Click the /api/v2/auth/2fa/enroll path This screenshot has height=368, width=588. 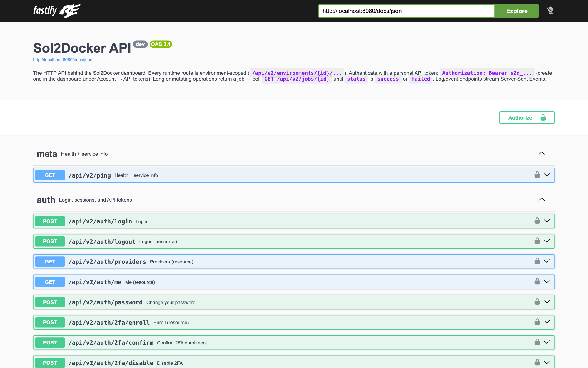(x=109, y=323)
